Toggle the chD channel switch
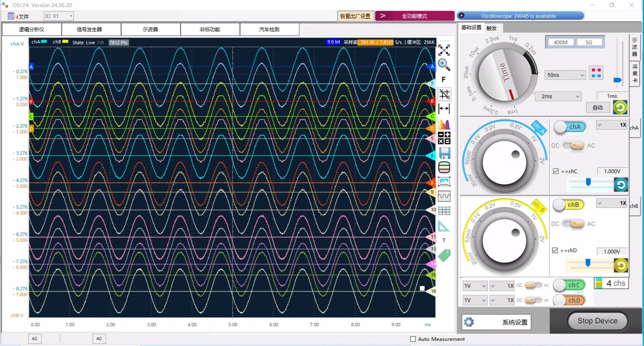 569,300
